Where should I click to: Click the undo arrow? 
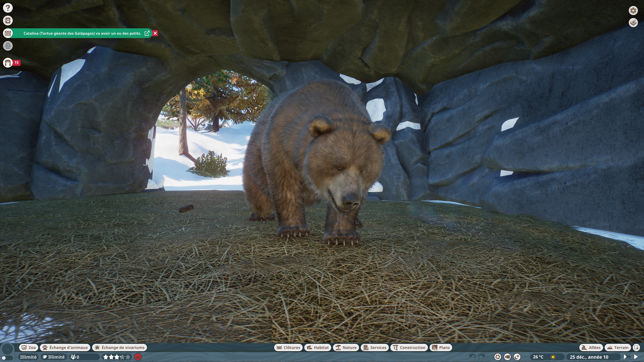coord(472,357)
